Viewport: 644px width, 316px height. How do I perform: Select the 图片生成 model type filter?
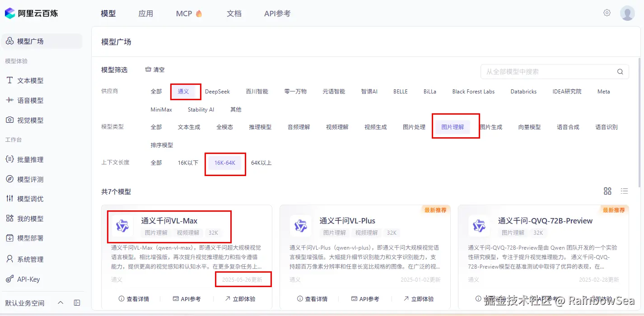[x=491, y=127]
